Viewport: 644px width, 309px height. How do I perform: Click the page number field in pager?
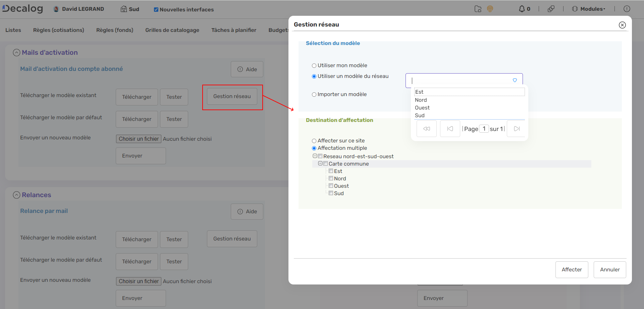tap(484, 129)
